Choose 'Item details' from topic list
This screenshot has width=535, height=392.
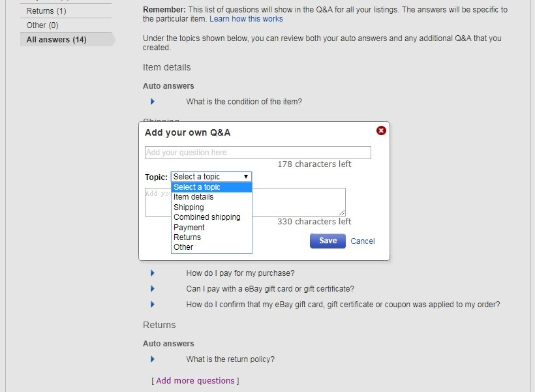194,197
